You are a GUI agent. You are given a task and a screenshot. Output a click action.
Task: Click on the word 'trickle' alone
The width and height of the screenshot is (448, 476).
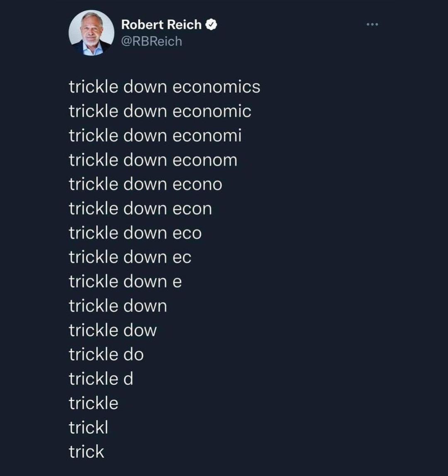pyautogui.click(x=94, y=403)
